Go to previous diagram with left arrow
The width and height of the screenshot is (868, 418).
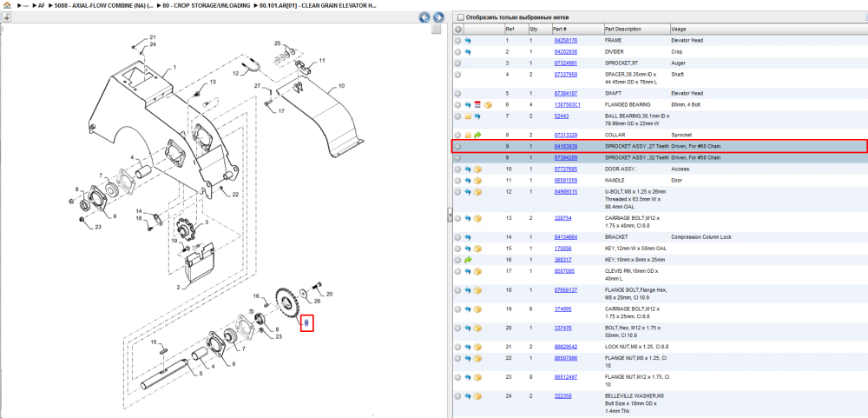pyautogui.click(x=424, y=17)
